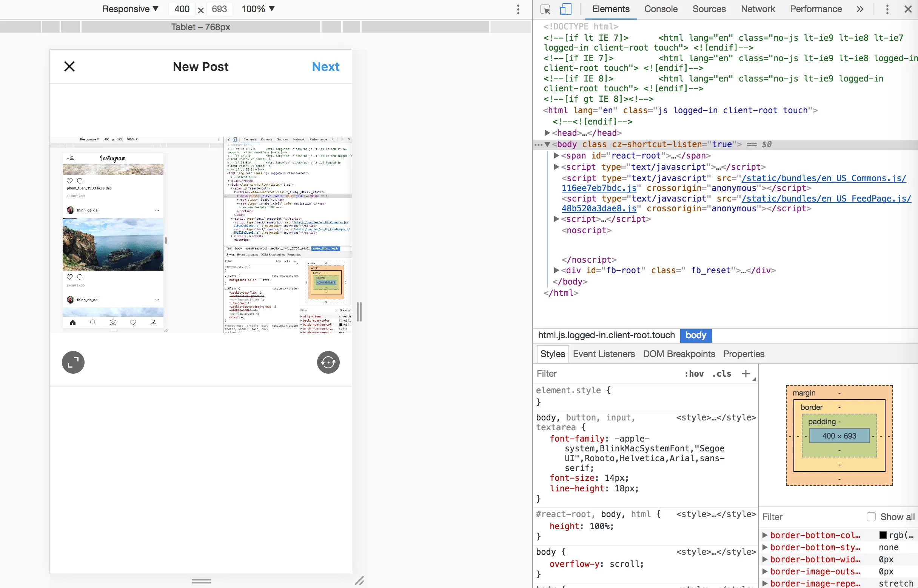918x588 pixels.
Task: Close the DevTools panel
Action: pos(908,9)
